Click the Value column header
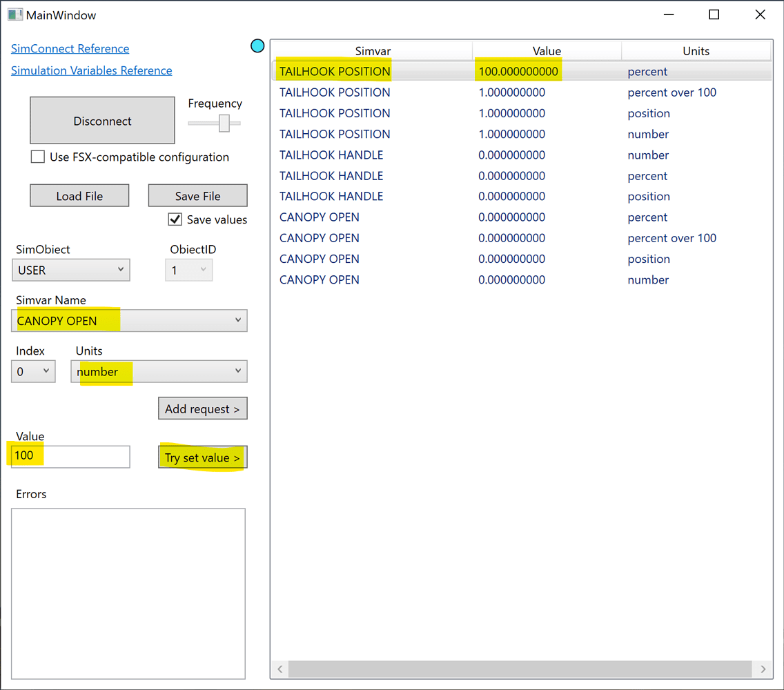The image size is (784, 690). [547, 51]
